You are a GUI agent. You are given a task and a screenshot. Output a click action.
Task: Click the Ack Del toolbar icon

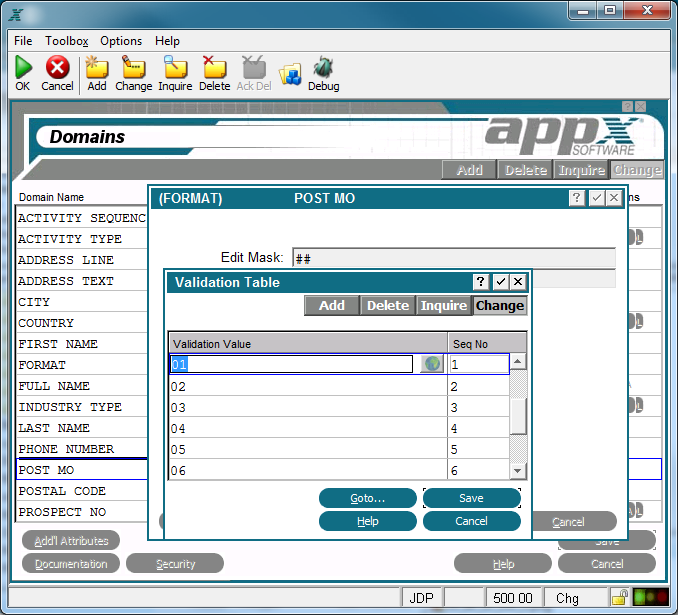point(254,67)
